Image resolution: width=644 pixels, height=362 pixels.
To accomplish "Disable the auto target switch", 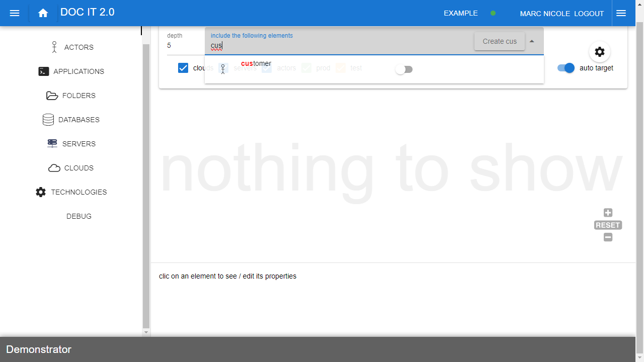I will [566, 68].
